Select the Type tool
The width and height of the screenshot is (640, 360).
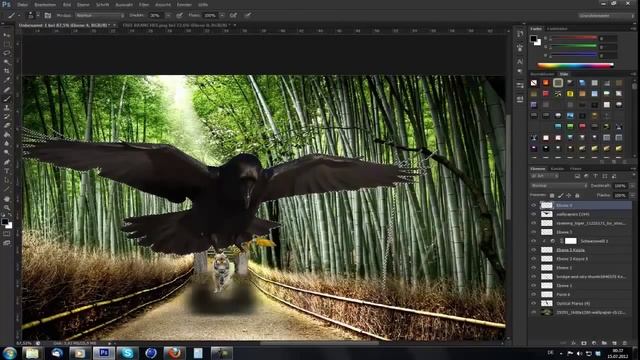click(x=7, y=171)
